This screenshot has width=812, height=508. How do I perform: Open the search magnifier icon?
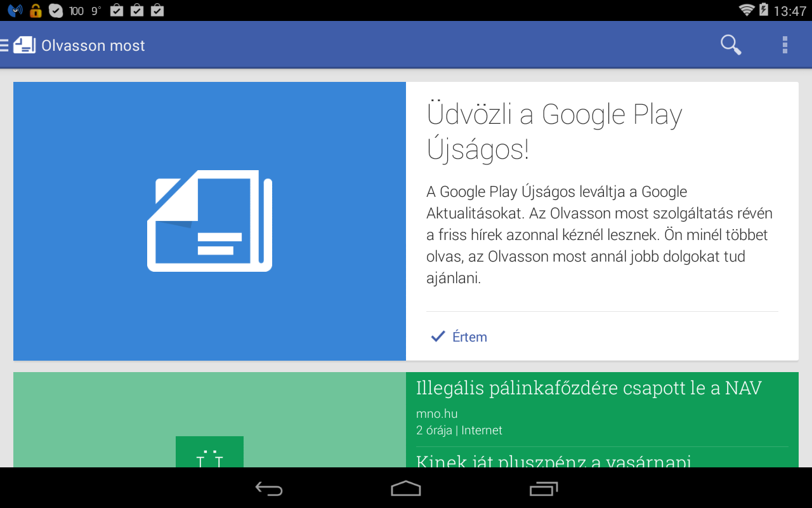coord(731,44)
